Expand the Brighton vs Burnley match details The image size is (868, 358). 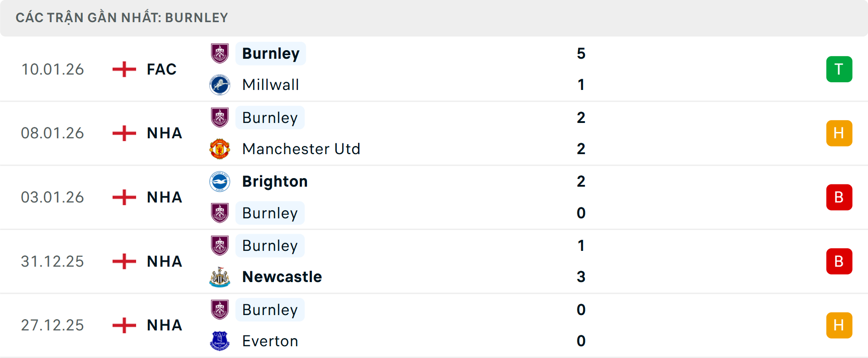tap(434, 197)
